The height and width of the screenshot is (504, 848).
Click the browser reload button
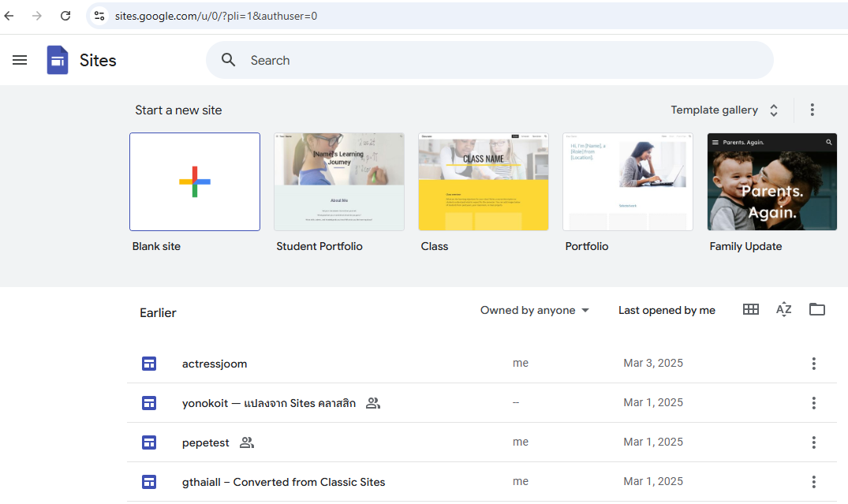65,16
